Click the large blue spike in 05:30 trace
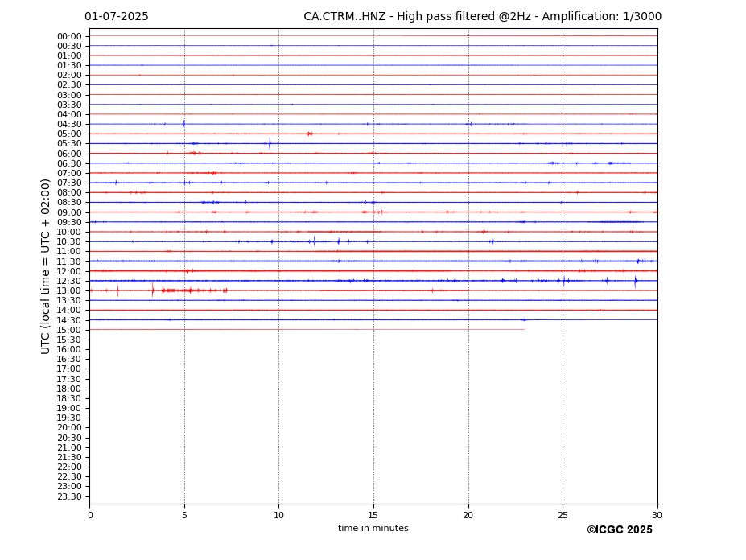Image resolution: width=746 pixels, height=560 pixels. [270, 143]
